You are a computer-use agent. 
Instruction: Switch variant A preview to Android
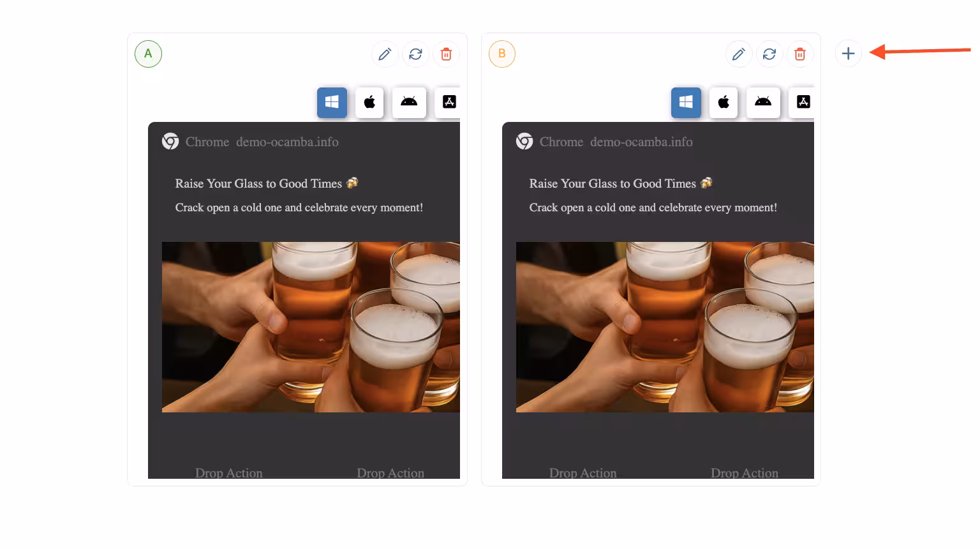409,102
